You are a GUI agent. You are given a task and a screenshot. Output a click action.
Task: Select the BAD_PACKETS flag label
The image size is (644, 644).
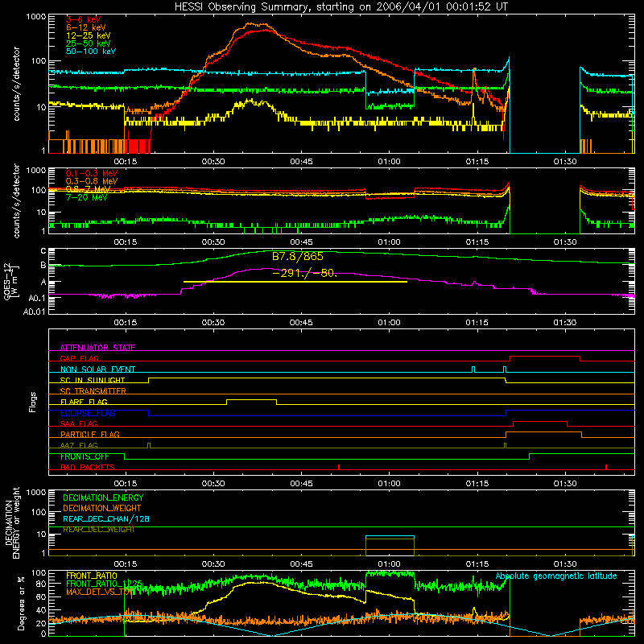tap(88, 467)
